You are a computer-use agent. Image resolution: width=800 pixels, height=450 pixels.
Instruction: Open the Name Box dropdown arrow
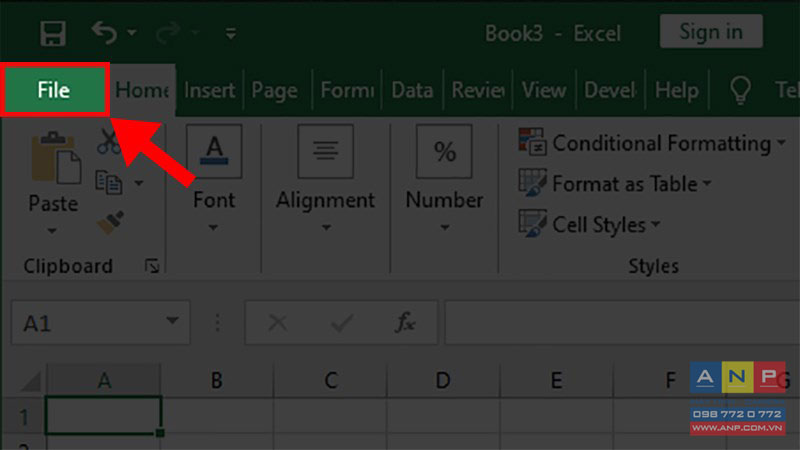172,321
